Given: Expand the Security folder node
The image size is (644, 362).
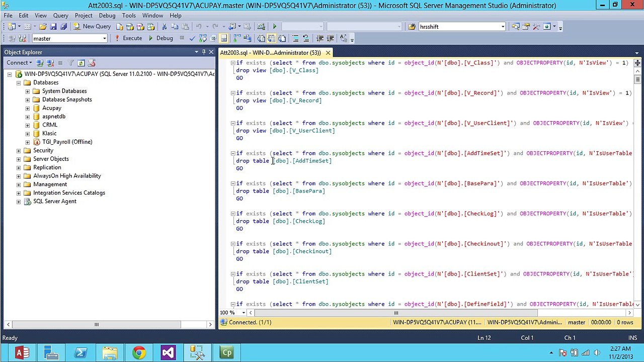Looking at the screenshot, I should point(19,150).
